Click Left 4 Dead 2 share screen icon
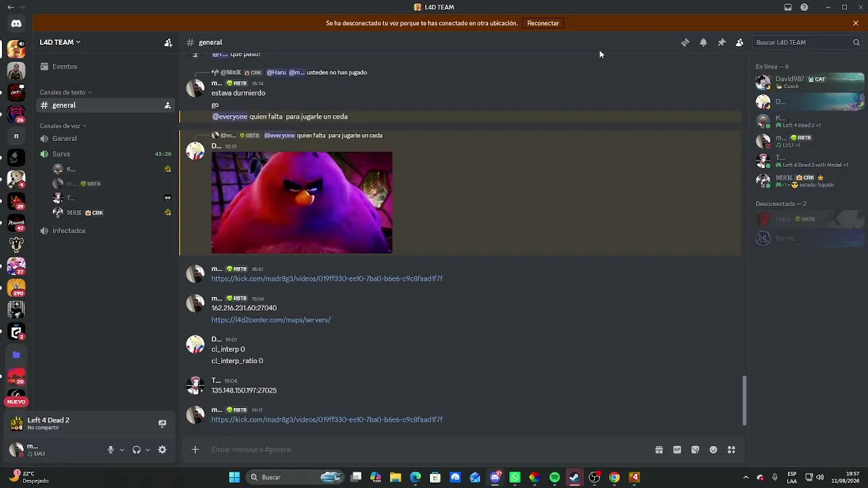Viewport: 868px width, 488px height. pyautogui.click(x=162, y=424)
